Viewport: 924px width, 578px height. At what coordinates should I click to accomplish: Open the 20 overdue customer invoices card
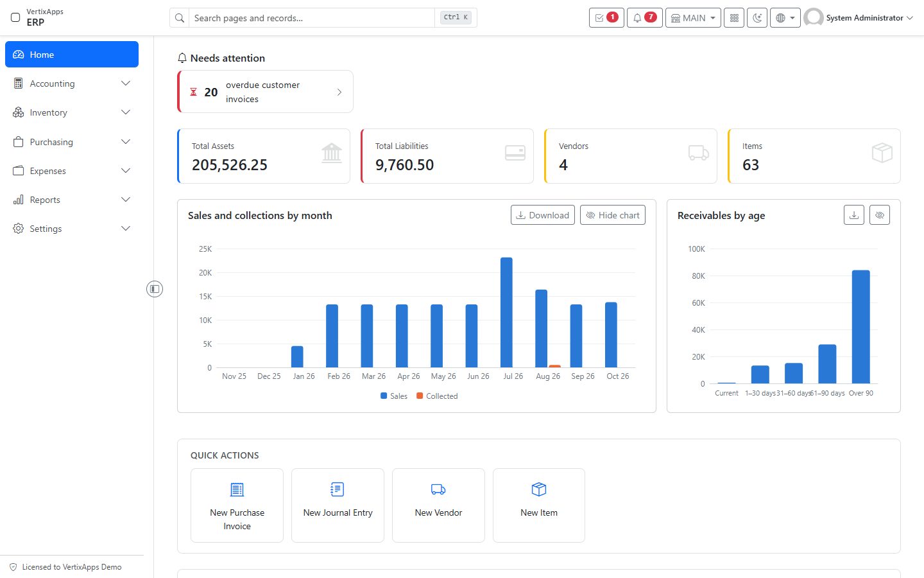[x=265, y=92]
